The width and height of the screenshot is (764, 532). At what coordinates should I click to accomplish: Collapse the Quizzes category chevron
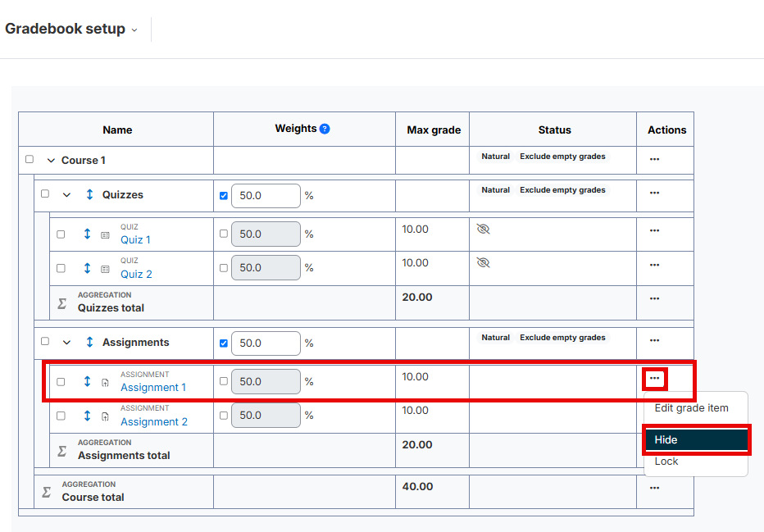click(x=66, y=195)
